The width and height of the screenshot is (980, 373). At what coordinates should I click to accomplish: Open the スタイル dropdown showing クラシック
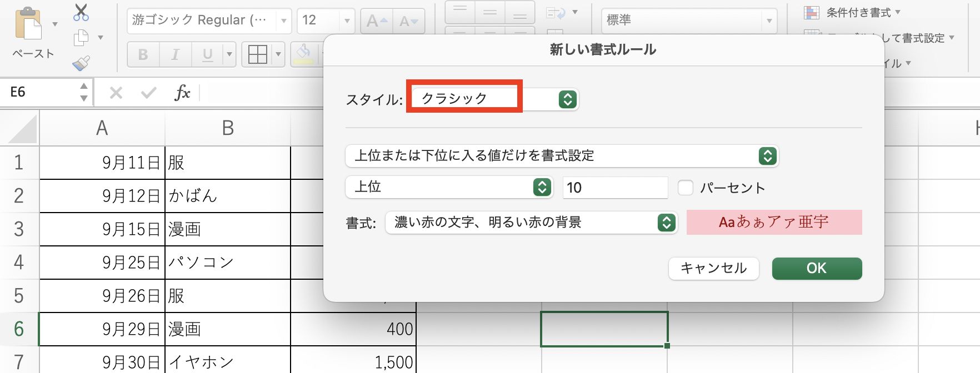[494, 99]
